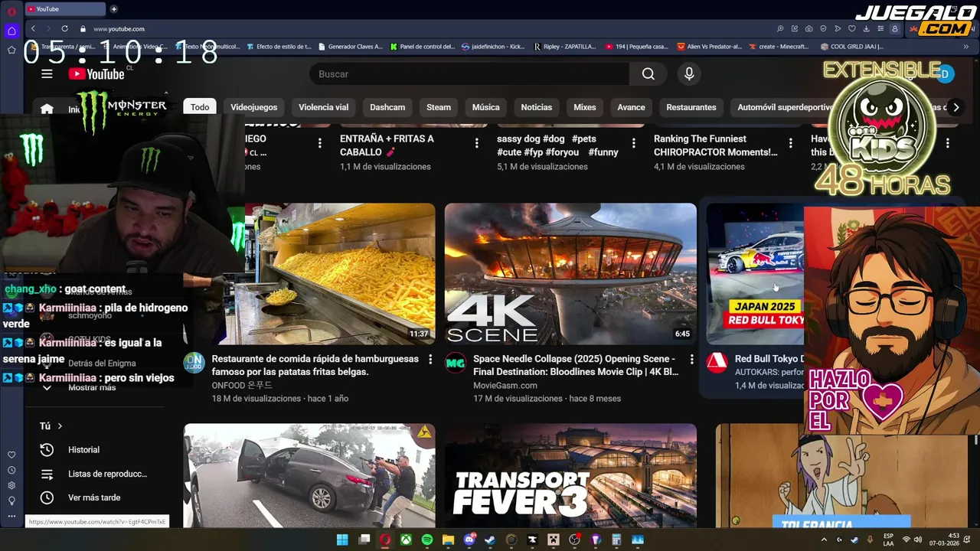This screenshot has width=980, height=551.
Task: Select the Violencia vial chip
Action: 323,107
